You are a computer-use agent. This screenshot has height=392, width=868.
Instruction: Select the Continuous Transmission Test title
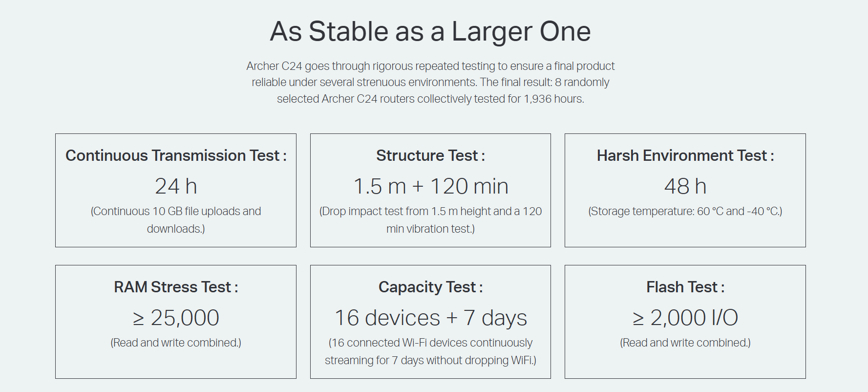click(x=176, y=155)
